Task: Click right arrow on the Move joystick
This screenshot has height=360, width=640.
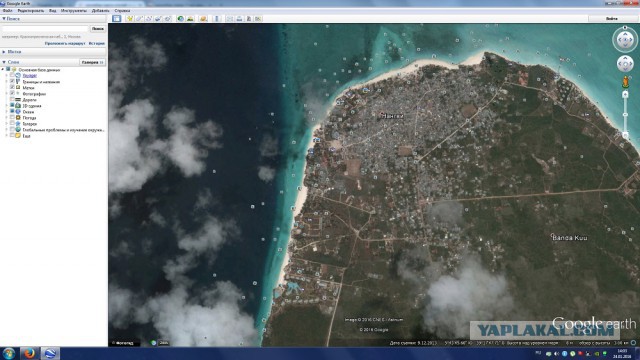Action: point(631,64)
